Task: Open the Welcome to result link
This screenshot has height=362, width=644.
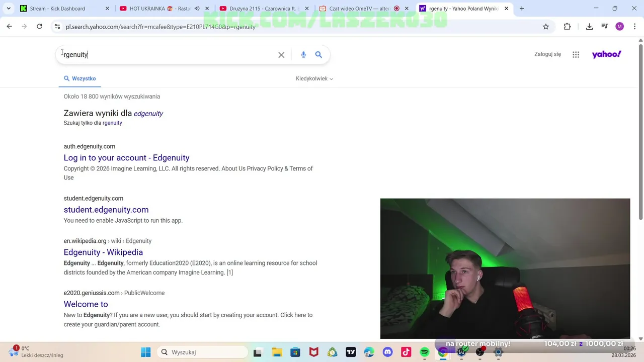Action: pos(86,304)
